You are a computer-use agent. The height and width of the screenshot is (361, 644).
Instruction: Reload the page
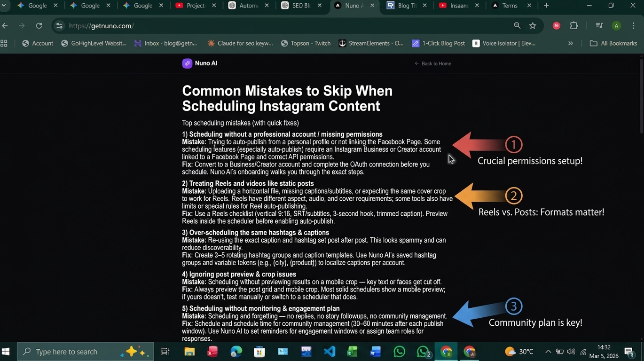pos(39,26)
